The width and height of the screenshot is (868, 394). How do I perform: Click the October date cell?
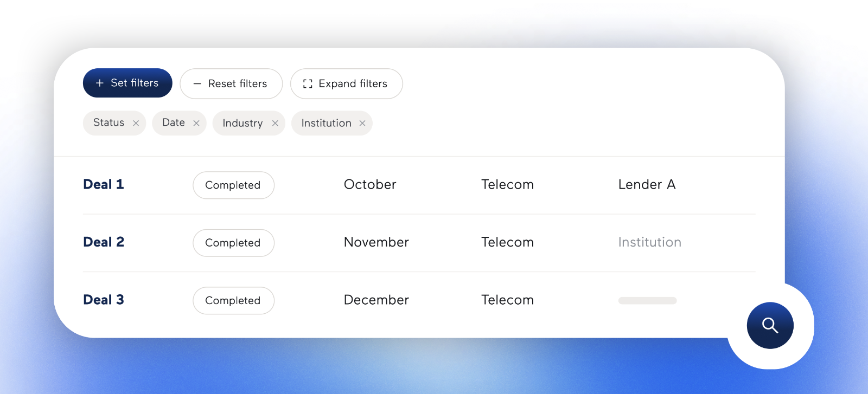[x=370, y=184]
